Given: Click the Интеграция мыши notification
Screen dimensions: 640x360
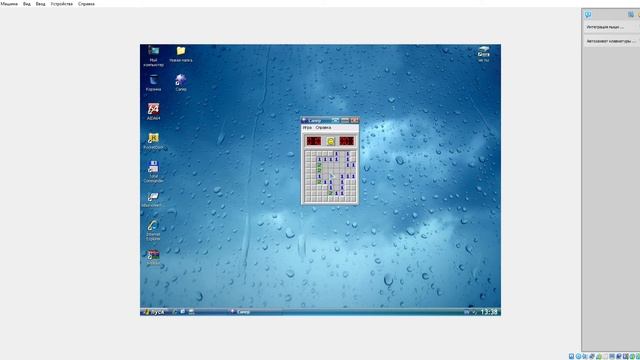Looking at the screenshot, I should (612, 27).
